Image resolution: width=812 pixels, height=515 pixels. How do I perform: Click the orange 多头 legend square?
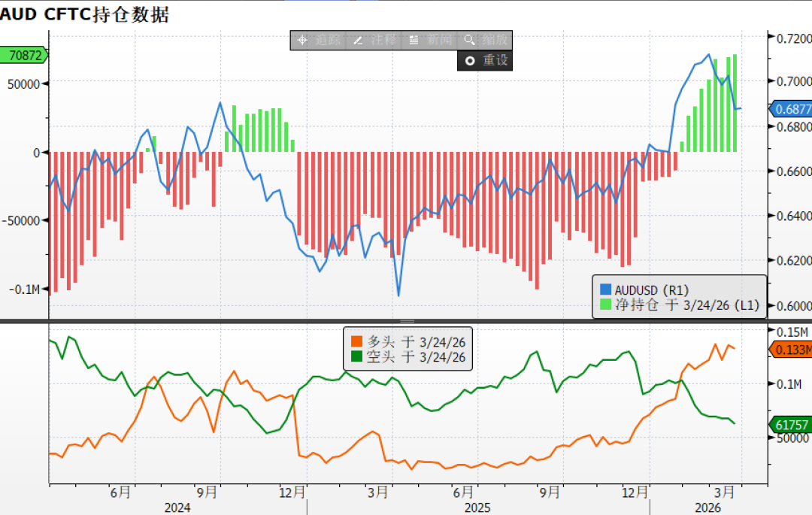click(356, 343)
